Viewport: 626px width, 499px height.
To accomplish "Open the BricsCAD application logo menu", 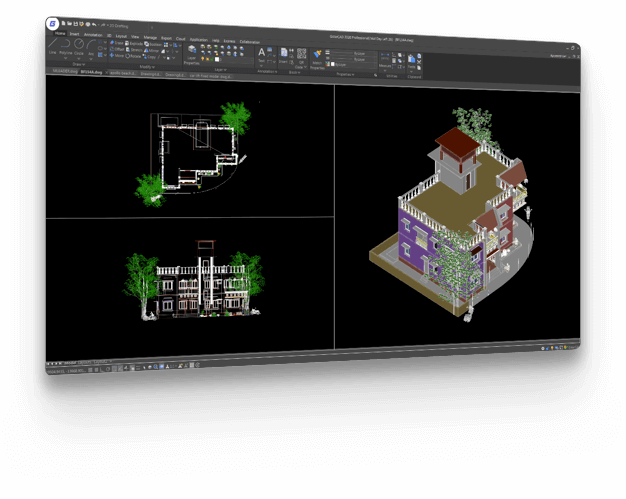I will tap(53, 22).
